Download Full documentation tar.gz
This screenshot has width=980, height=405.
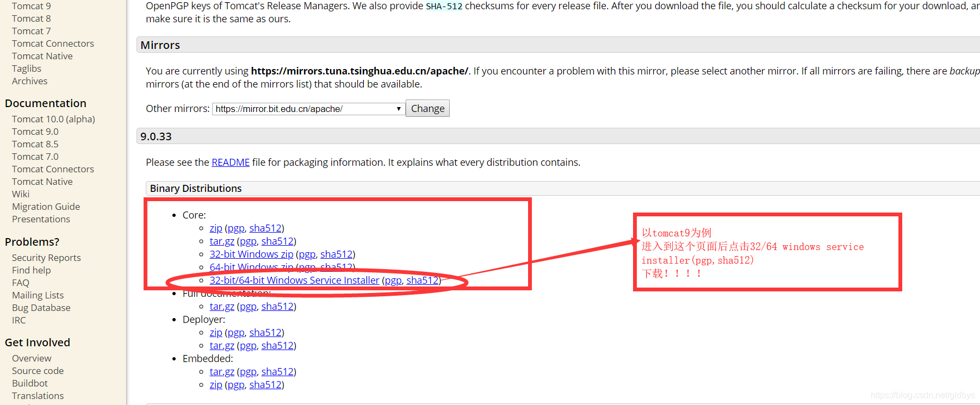pos(222,307)
